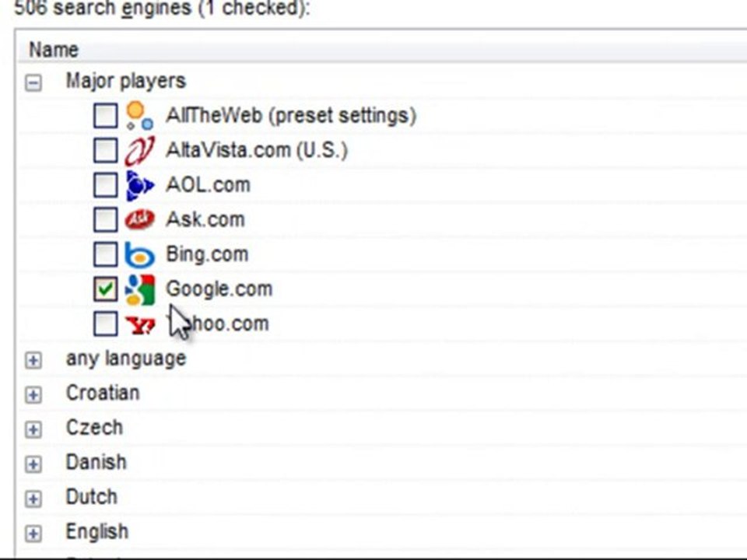Select the 'Google.com' entry text
The image size is (747, 560).
click(219, 289)
